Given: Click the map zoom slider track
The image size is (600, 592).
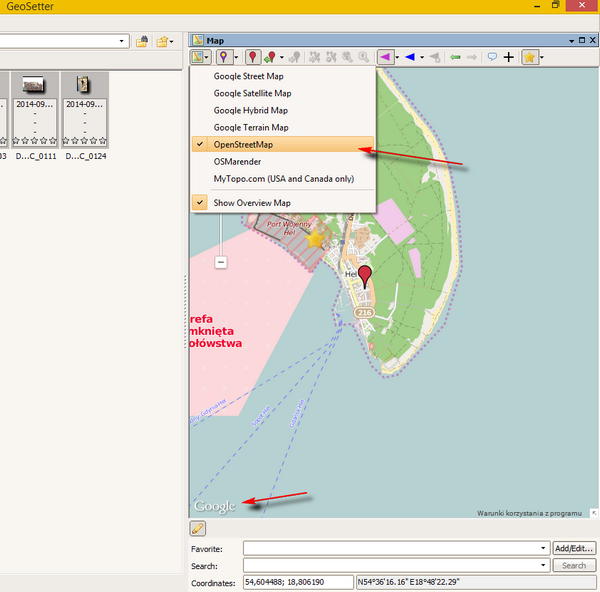Looking at the screenshot, I should tap(221, 234).
